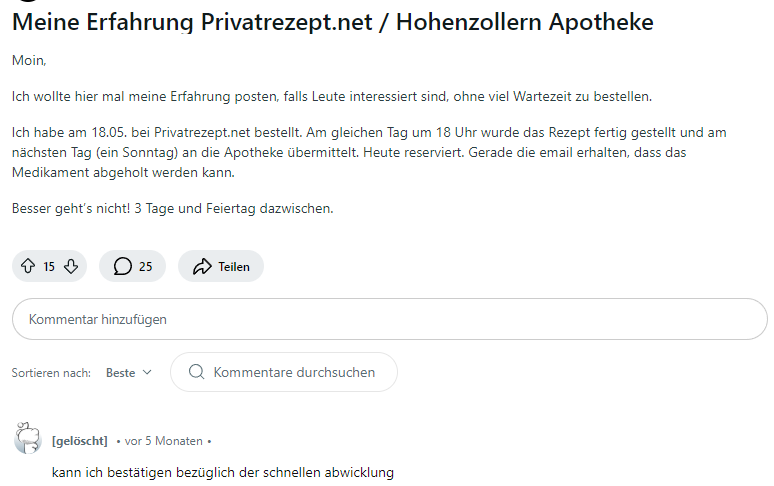The height and width of the screenshot is (486, 774).
Task: Click the [gelöscht] username
Action: click(x=79, y=441)
